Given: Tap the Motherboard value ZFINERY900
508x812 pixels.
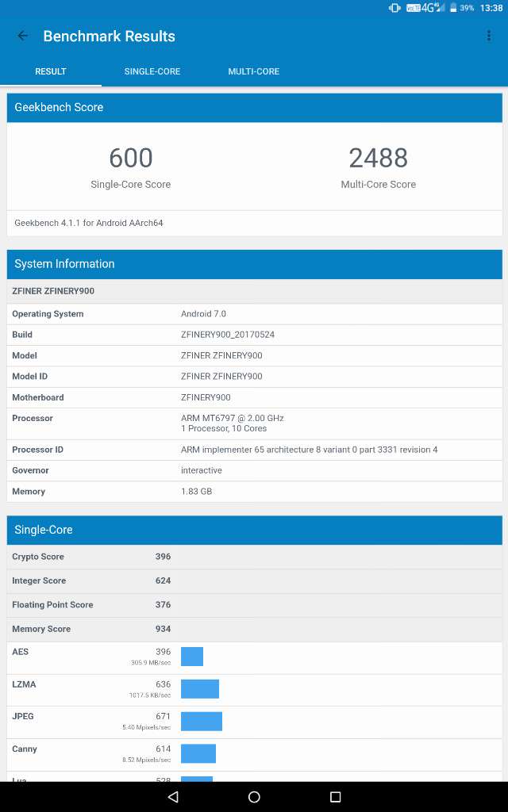Looking at the screenshot, I should click(x=206, y=398).
